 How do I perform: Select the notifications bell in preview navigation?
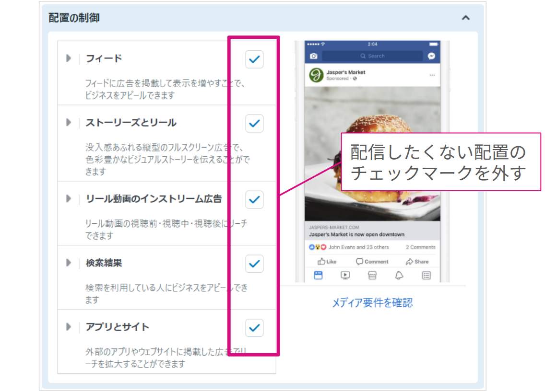[399, 275]
